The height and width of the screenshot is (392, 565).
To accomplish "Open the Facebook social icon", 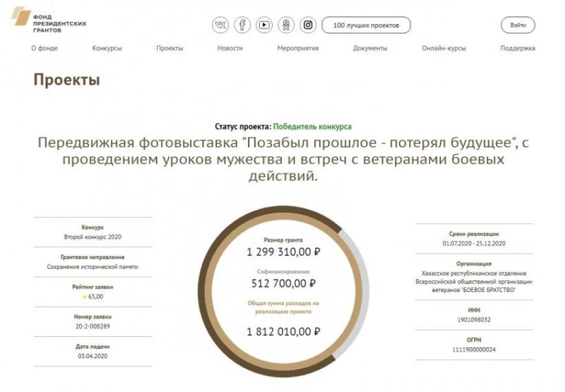I will coord(242,25).
